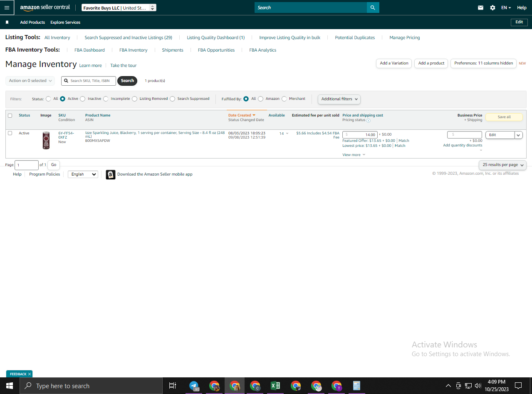Image resolution: width=532 pixels, height=394 pixels.
Task: Select the Listing Removed radio button
Action: 135,99
